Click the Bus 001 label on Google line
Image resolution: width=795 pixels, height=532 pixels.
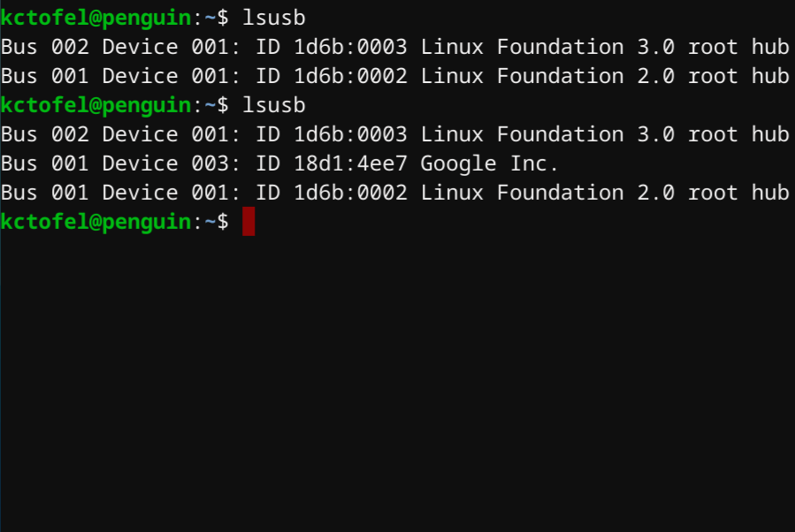(x=44, y=163)
